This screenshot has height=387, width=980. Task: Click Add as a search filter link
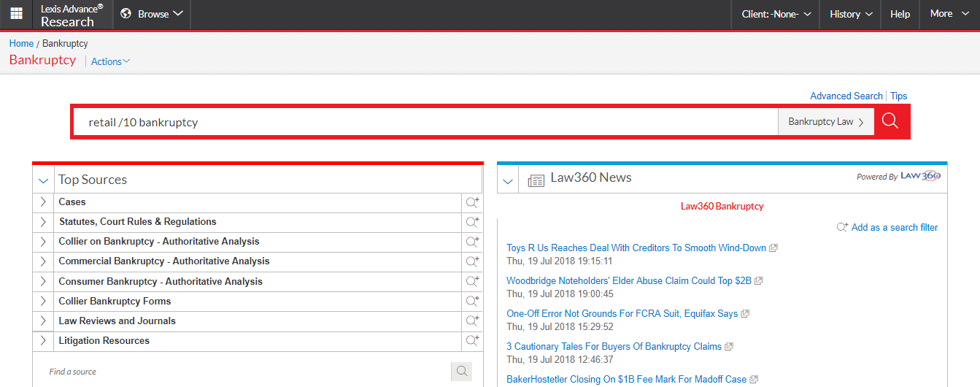895,227
